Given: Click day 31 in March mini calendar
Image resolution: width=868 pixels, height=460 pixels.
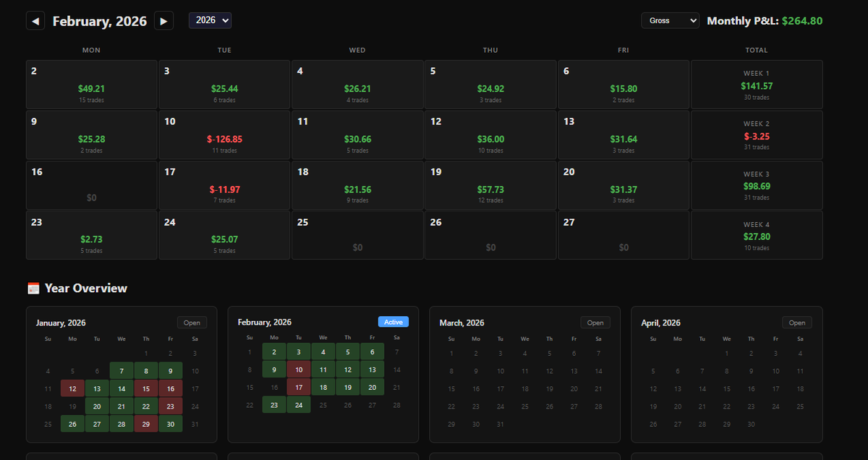Looking at the screenshot, I should point(501,425).
